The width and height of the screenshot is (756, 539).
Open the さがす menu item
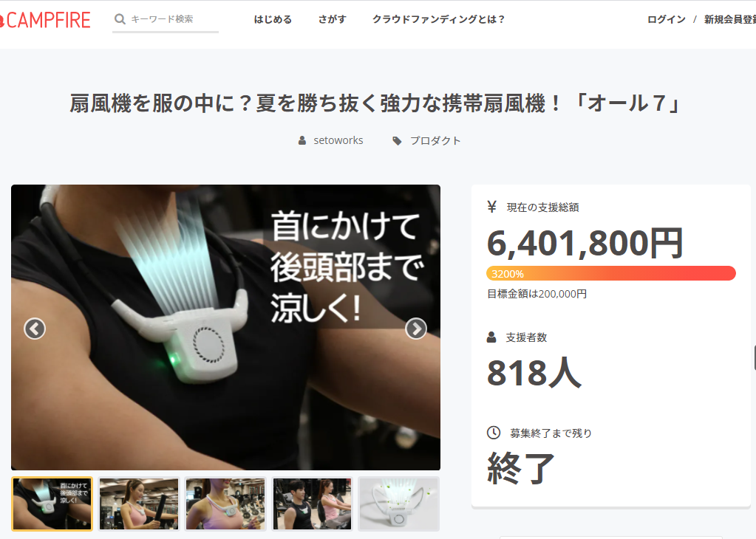(x=333, y=19)
